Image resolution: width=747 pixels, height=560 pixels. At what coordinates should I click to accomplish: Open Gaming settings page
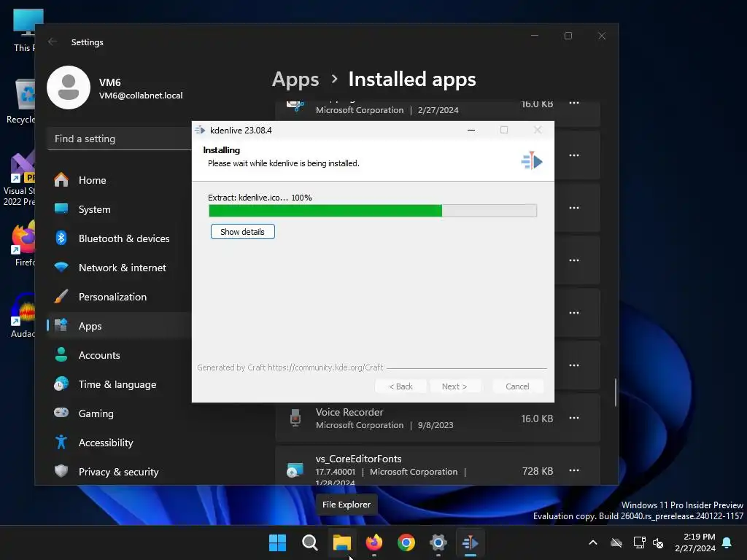click(119, 413)
